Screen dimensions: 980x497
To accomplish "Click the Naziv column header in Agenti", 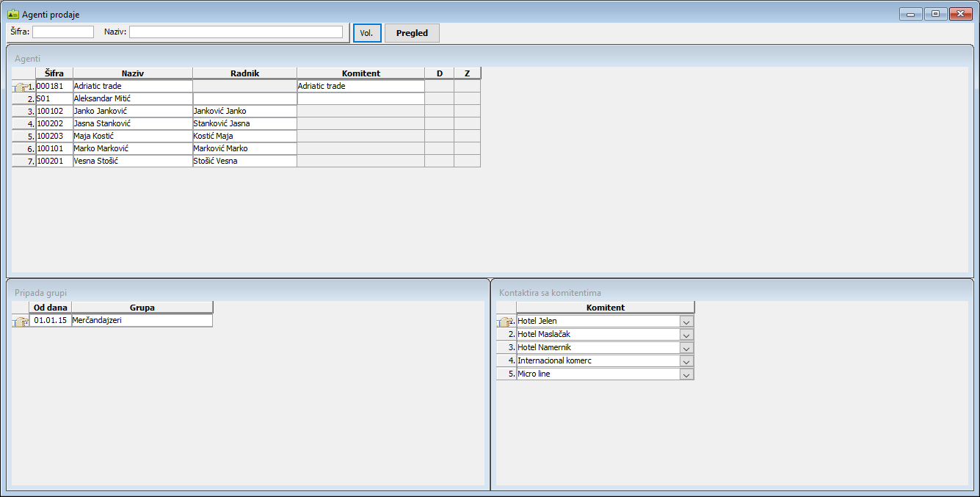I will point(133,73).
